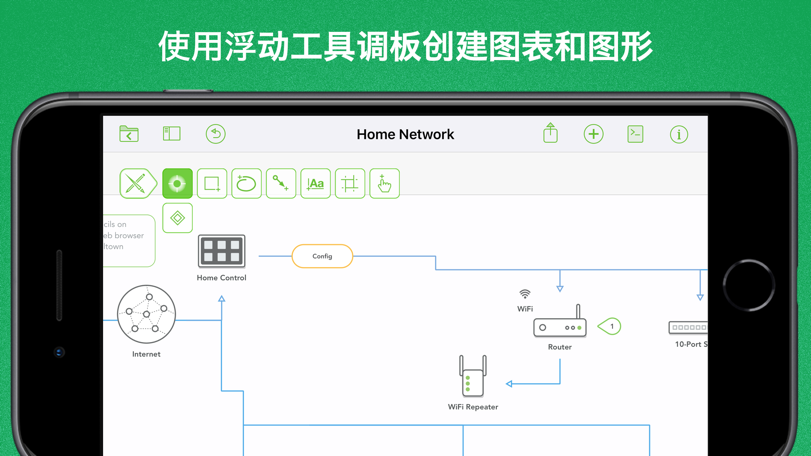Select the Router device shape
811x456 pixels.
pos(560,322)
